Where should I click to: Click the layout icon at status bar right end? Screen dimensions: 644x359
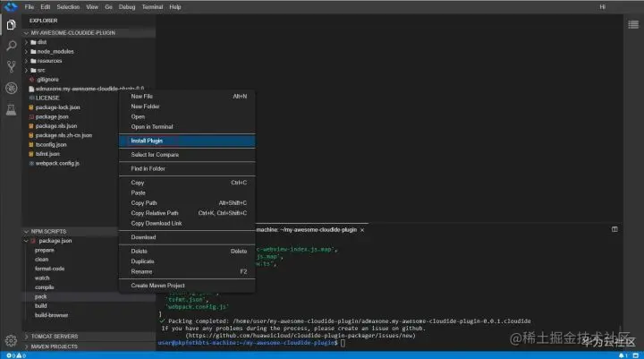point(635,355)
